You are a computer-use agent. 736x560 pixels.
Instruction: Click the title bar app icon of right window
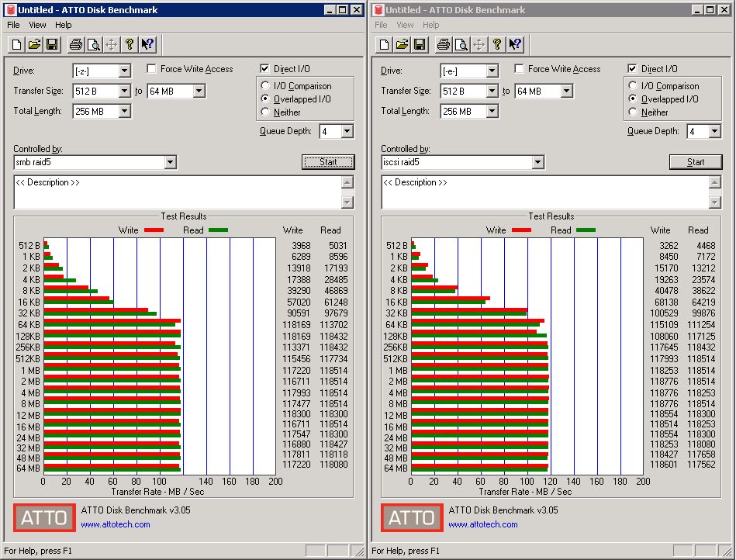pyautogui.click(x=378, y=9)
